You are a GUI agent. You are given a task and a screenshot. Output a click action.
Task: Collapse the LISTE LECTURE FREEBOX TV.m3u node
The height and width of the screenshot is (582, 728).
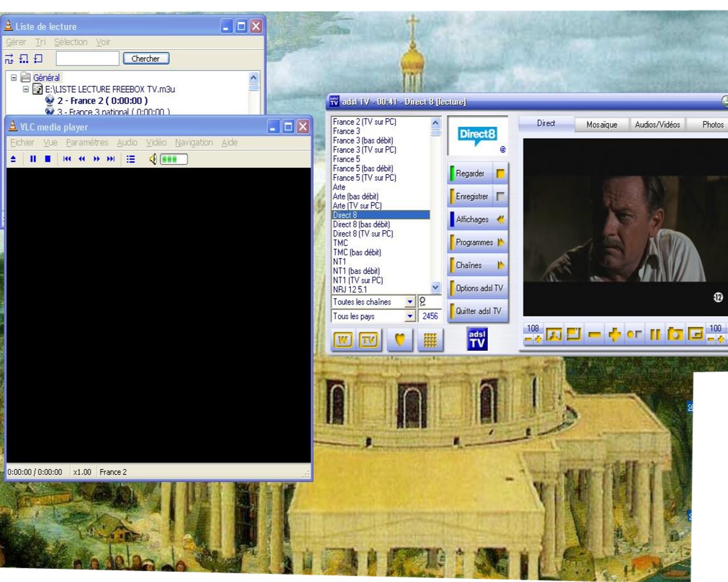tap(26, 89)
